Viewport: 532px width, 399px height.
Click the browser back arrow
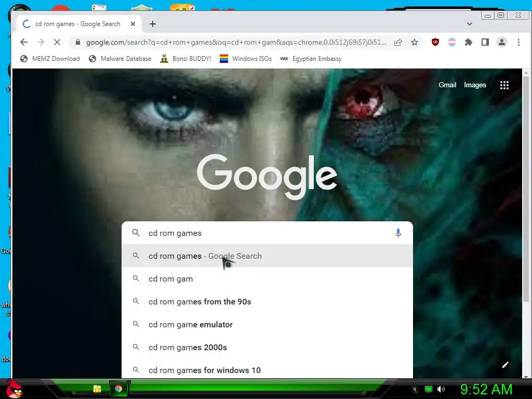pyautogui.click(x=24, y=42)
